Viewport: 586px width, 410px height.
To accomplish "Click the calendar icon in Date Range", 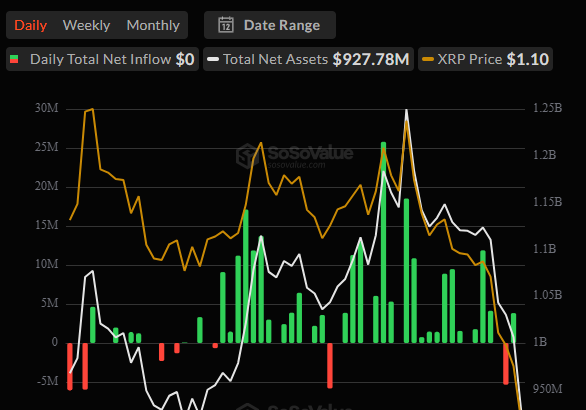I will (x=226, y=25).
